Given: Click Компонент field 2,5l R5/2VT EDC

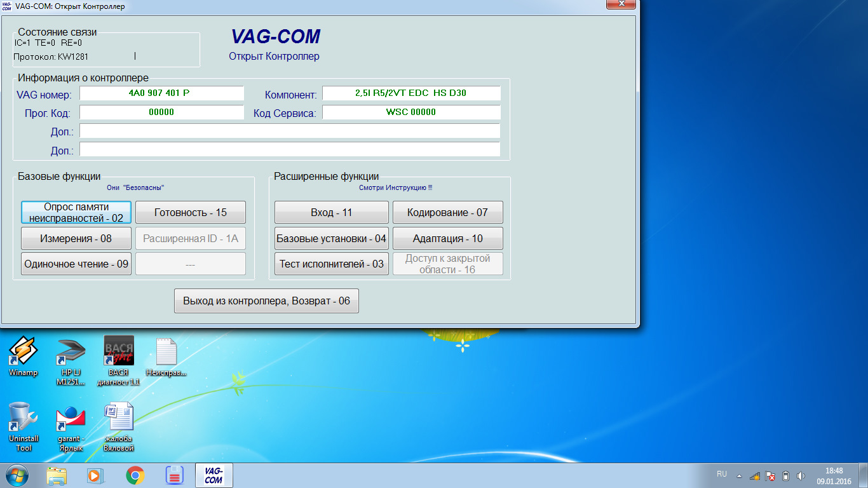Looking at the screenshot, I should coord(411,93).
